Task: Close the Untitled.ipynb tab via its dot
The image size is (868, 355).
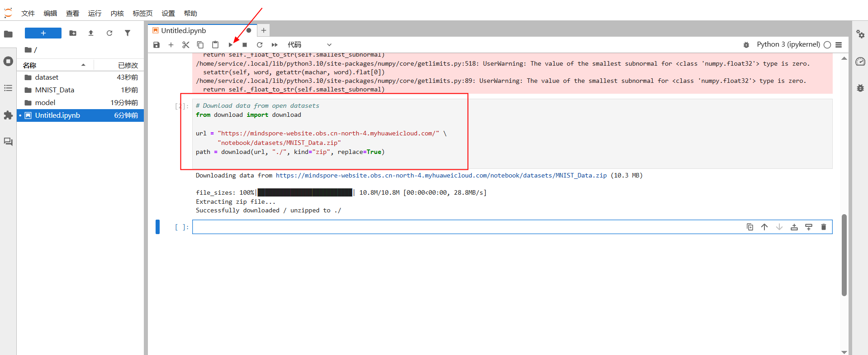Action: [249, 30]
